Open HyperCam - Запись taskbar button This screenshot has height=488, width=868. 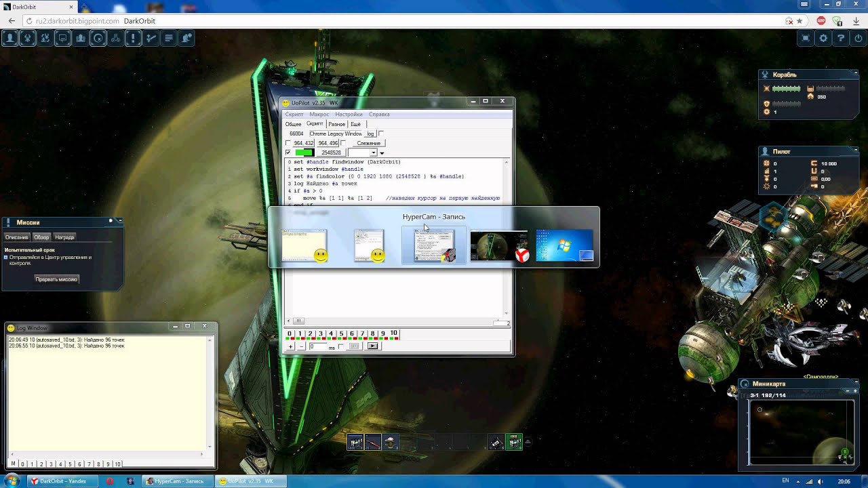178,481
